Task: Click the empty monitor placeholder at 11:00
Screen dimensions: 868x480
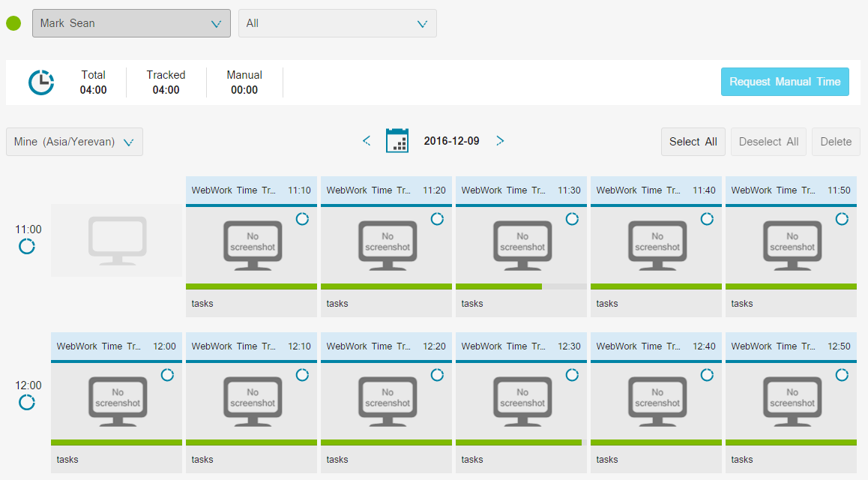Action: pos(118,241)
